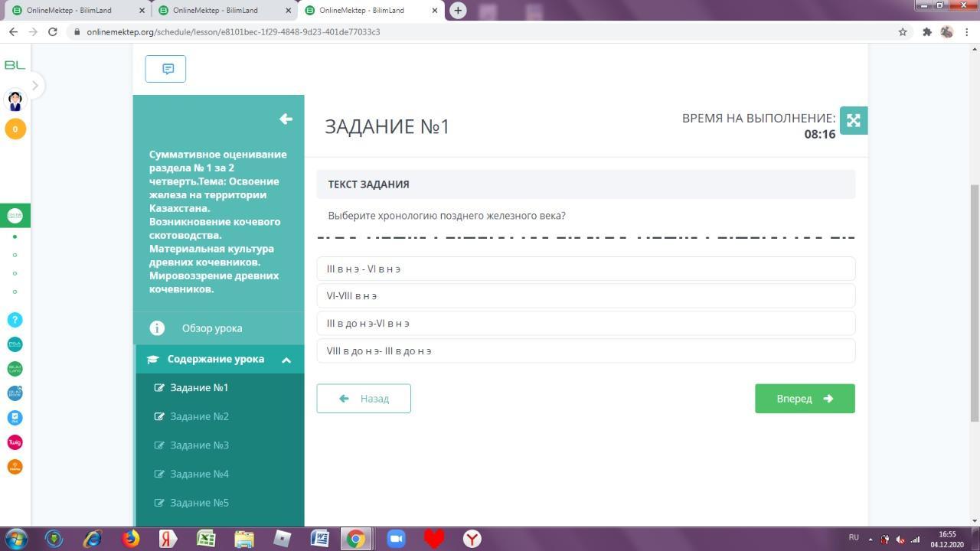Select answer 'III в н э - VI в н э'
Screen dimensions: 980x551
585,269
